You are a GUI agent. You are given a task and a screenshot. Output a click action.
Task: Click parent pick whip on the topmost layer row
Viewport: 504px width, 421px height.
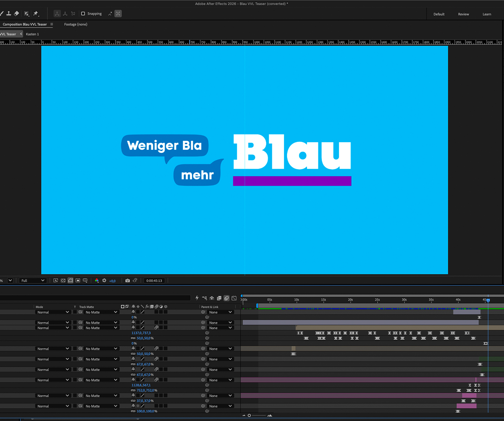203,312
